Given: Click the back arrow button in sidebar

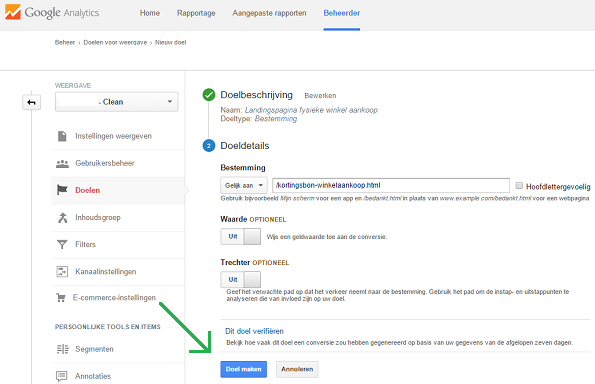Looking at the screenshot, I should (x=31, y=102).
